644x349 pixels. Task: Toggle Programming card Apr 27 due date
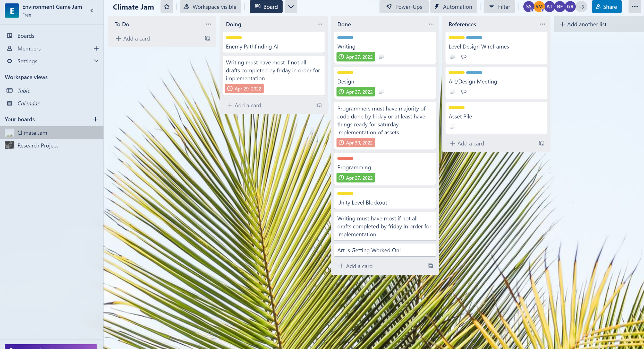pyautogui.click(x=355, y=178)
